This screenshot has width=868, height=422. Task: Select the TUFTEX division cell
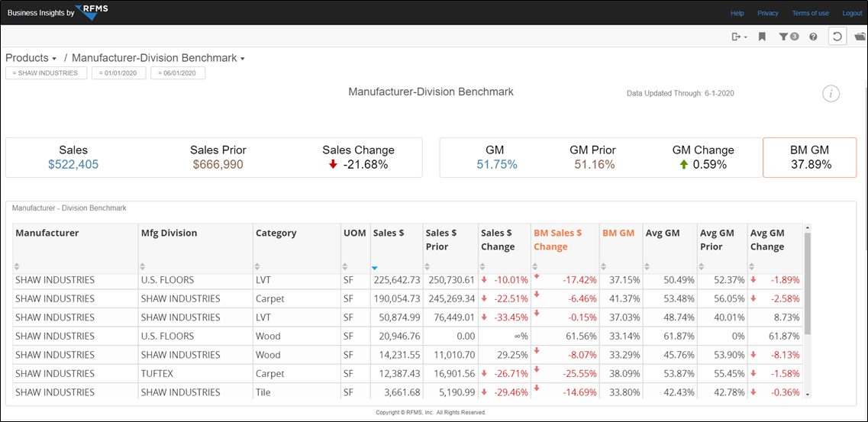click(x=195, y=373)
